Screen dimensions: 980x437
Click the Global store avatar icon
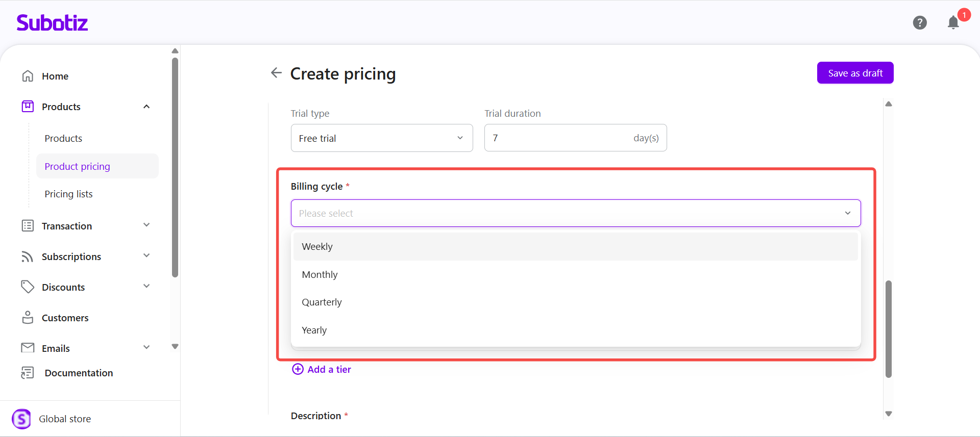[21, 419]
